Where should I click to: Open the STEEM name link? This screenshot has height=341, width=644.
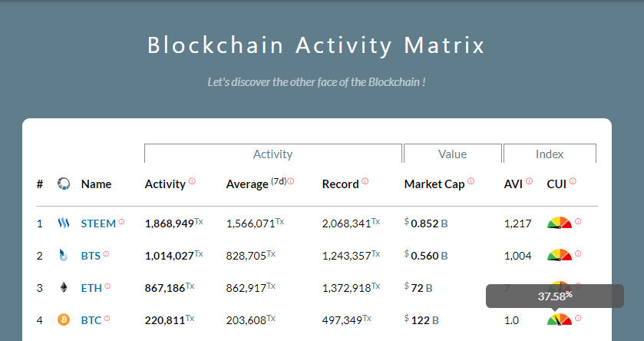(98, 223)
